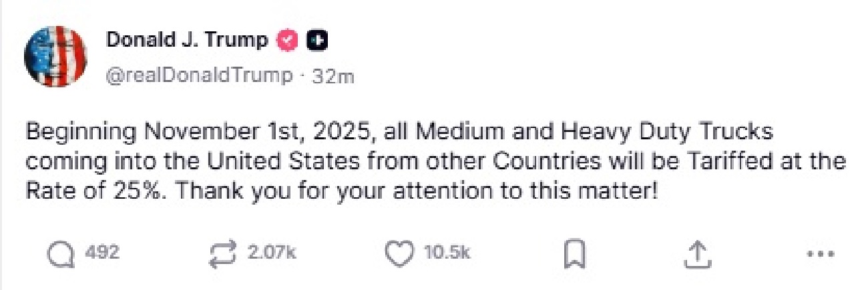The width and height of the screenshot is (868, 290).
Task: Click the black plus badge beside the name
Action: click(x=316, y=41)
